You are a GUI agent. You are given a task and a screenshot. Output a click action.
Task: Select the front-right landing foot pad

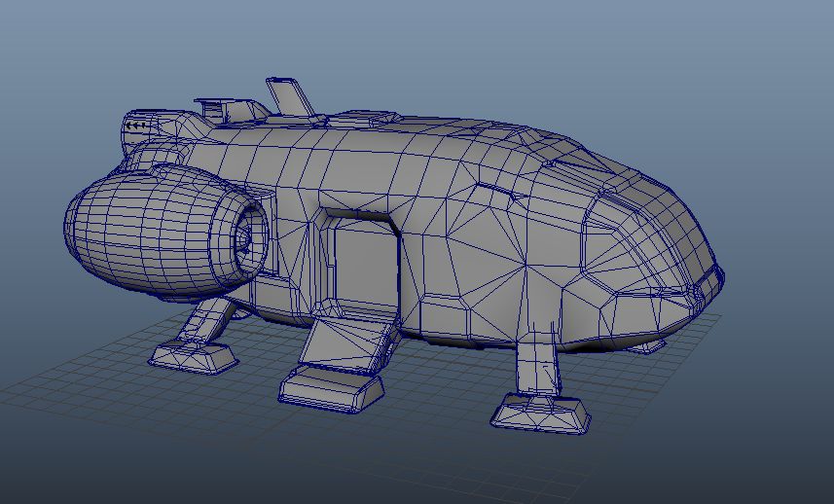point(540,414)
